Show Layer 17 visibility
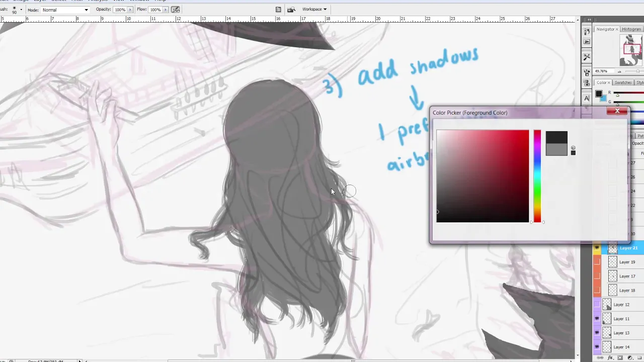644x362 pixels. pyautogui.click(x=597, y=276)
